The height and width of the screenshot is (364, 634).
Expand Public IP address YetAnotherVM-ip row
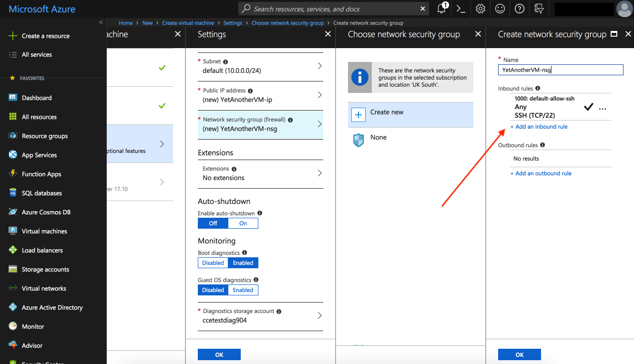pyautogui.click(x=260, y=95)
